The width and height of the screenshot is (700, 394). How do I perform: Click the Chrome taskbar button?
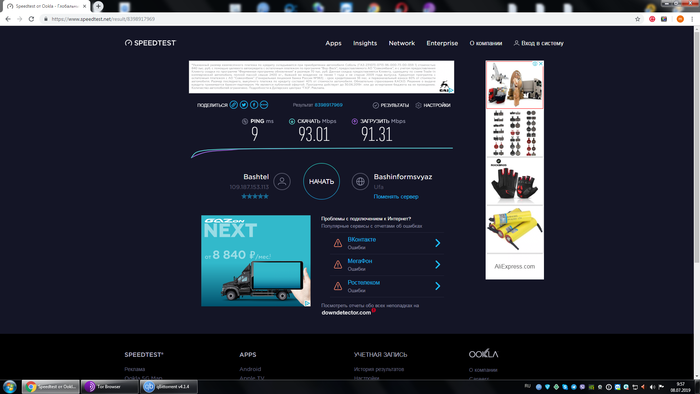pyautogui.click(x=50, y=386)
